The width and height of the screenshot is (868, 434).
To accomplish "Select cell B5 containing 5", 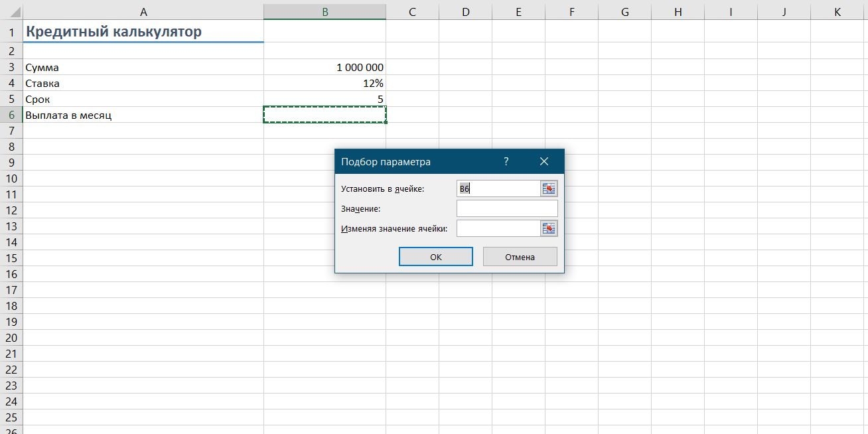I will point(325,99).
